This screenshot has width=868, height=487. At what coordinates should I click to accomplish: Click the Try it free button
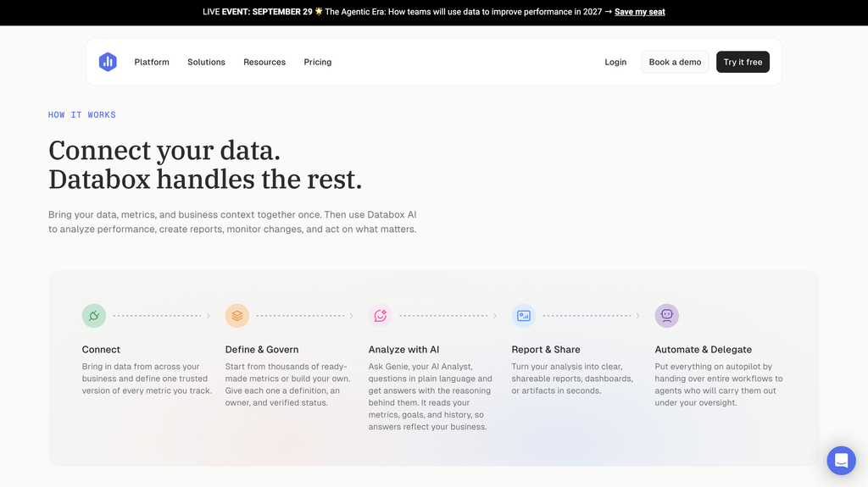(x=743, y=62)
